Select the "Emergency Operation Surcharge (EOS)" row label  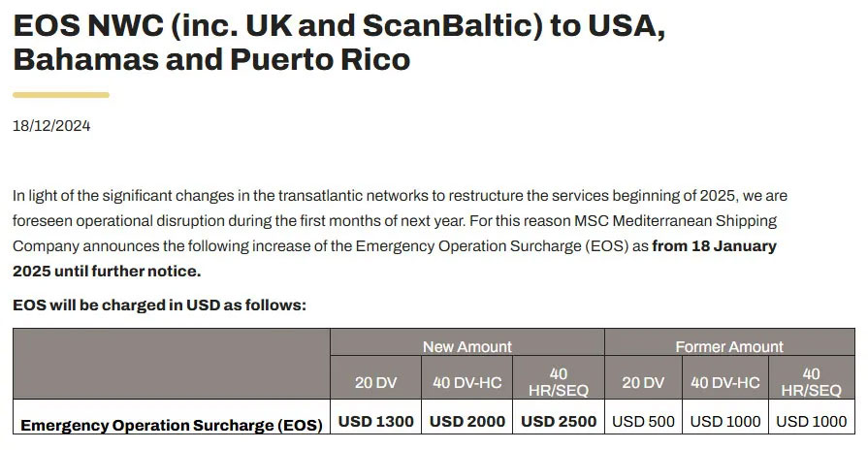point(171,425)
